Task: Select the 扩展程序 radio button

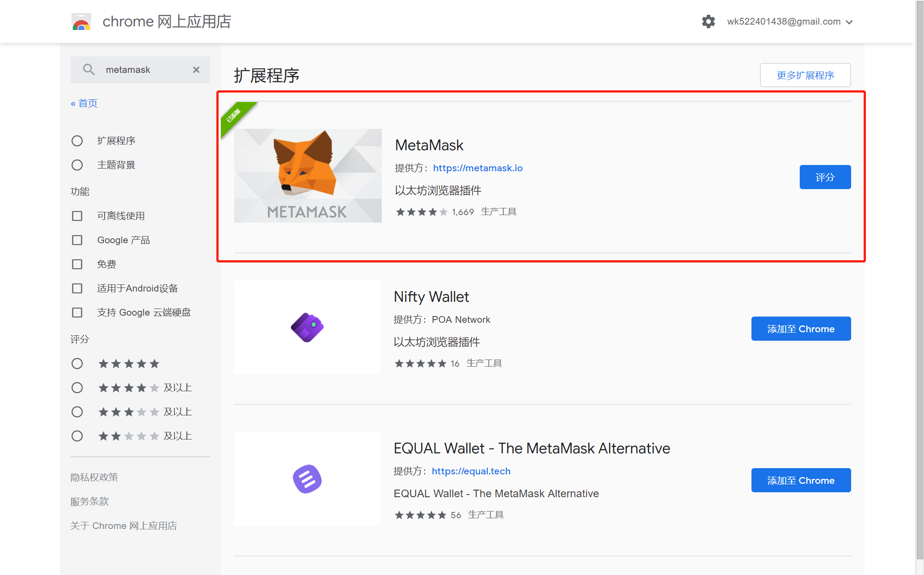Action: point(77,141)
